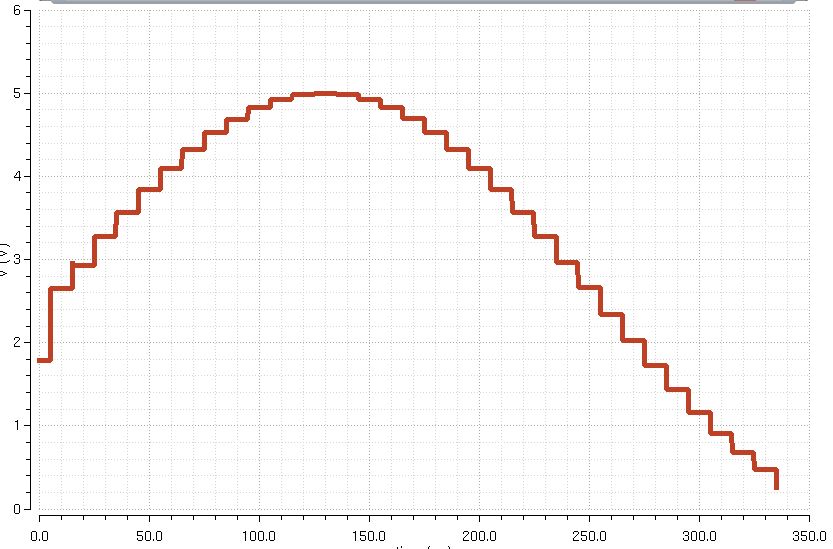This screenshot has height=549, width=833.
Task: Click the y-axis label 3
Action: (18, 259)
